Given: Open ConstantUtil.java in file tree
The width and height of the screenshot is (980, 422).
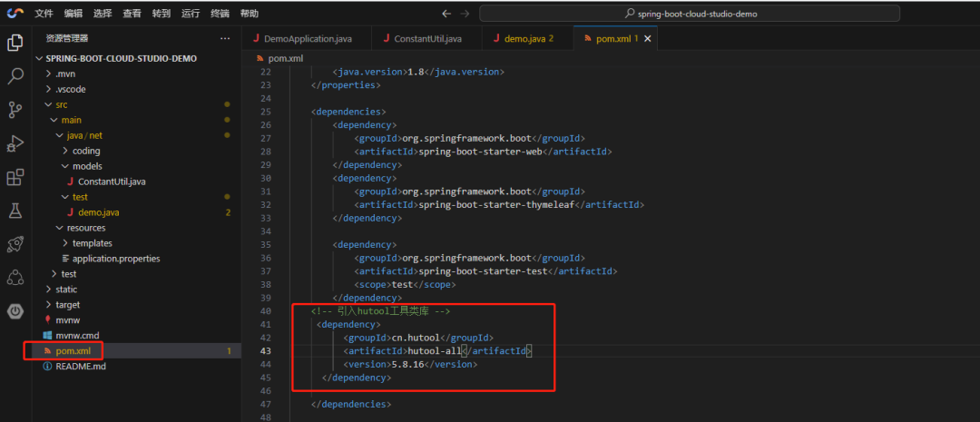Looking at the screenshot, I should tap(136, 182).
